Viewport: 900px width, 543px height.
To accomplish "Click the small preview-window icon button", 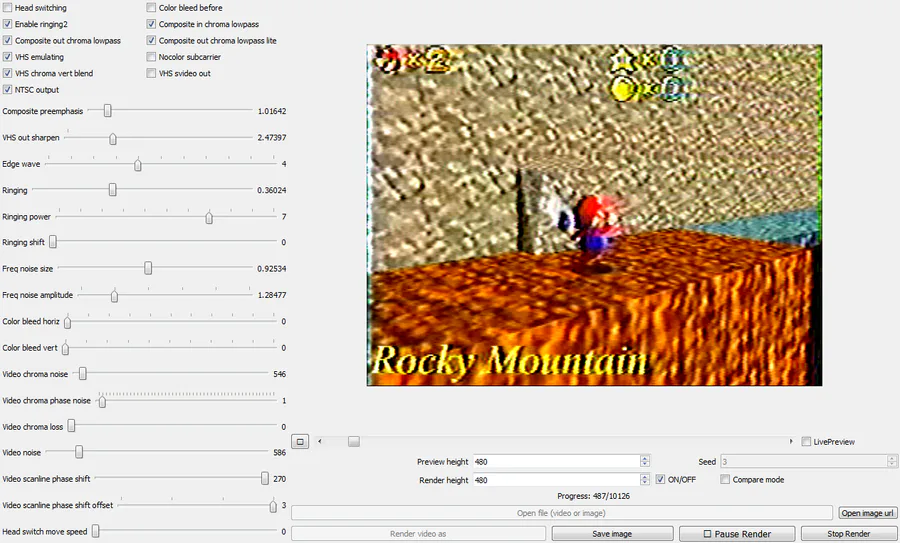I will (300, 441).
